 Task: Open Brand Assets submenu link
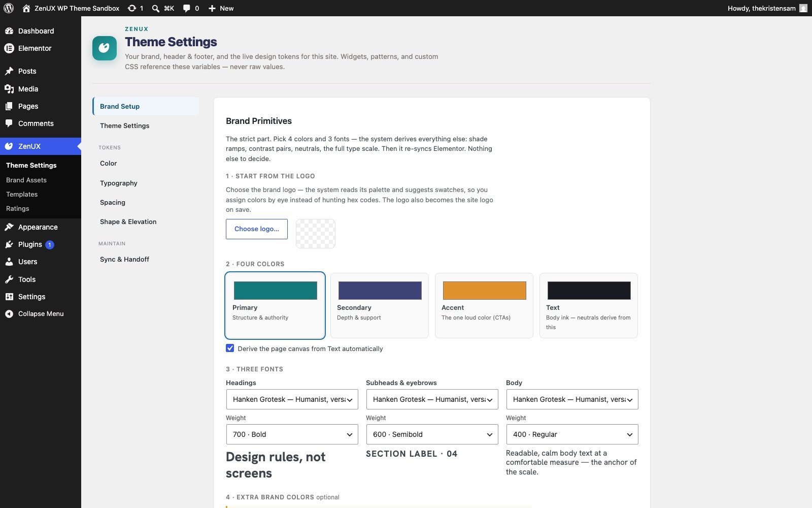tap(26, 180)
